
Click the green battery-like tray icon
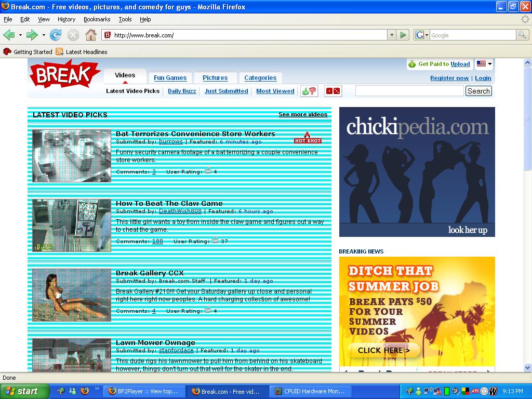pos(447,391)
